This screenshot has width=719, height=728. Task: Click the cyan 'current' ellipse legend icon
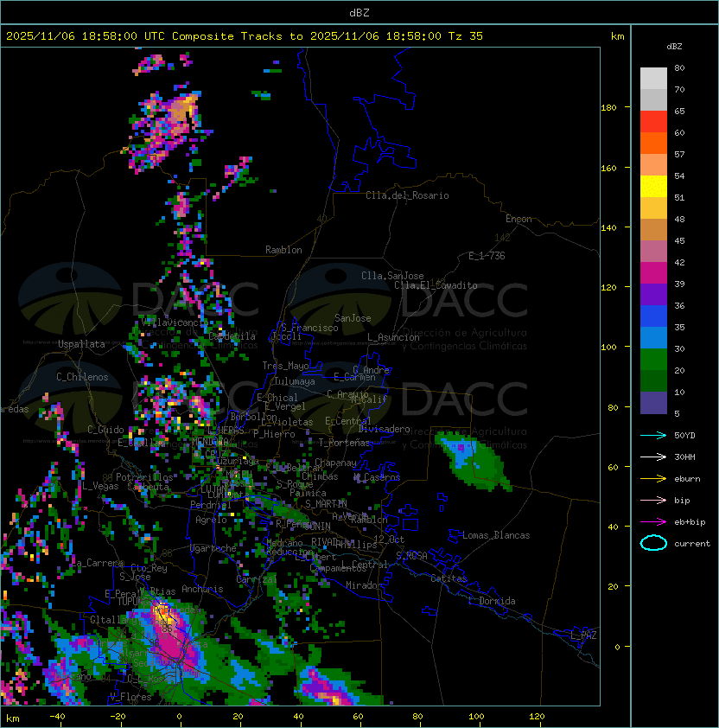tap(653, 543)
